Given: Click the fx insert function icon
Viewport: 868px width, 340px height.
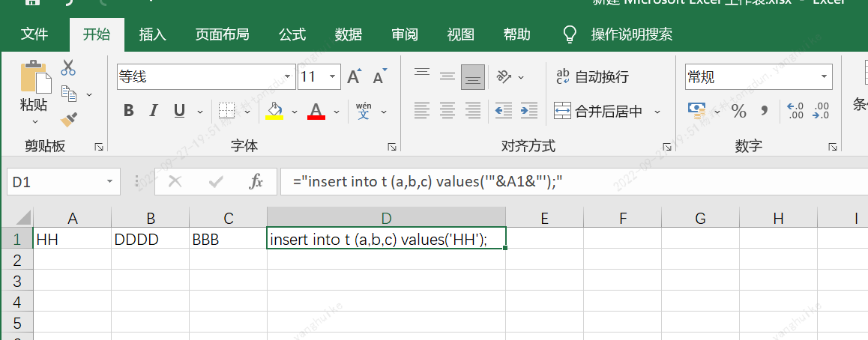Looking at the screenshot, I should point(255,181).
